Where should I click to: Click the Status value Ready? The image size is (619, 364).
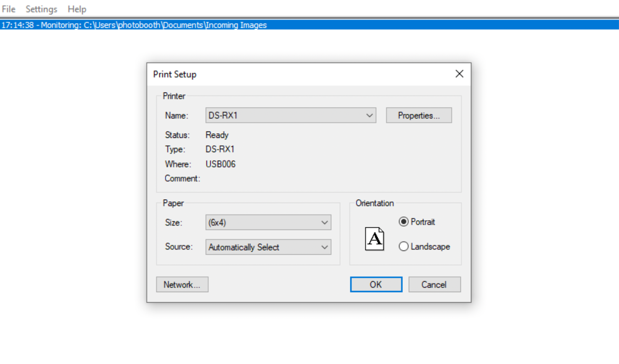pyautogui.click(x=217, y=135)
